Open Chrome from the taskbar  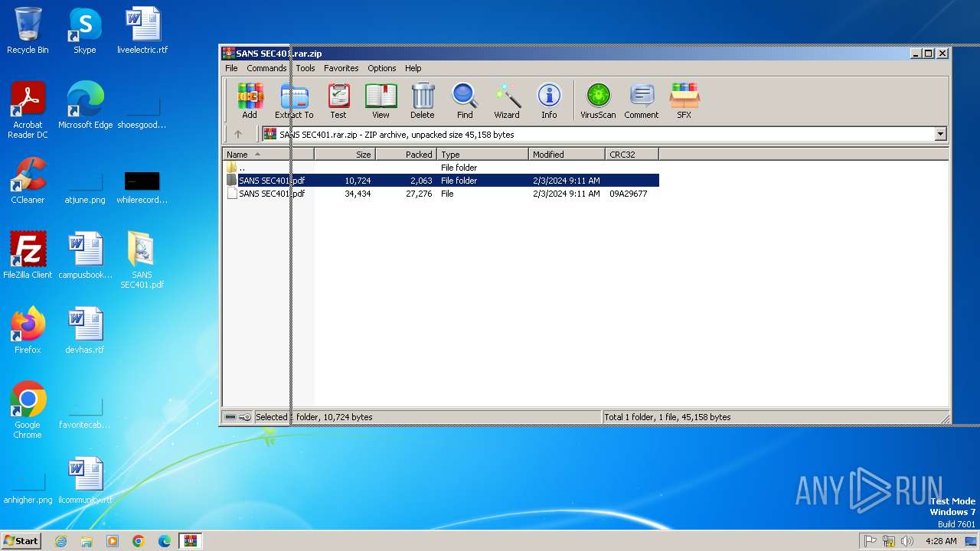click(x=138, y=541)
